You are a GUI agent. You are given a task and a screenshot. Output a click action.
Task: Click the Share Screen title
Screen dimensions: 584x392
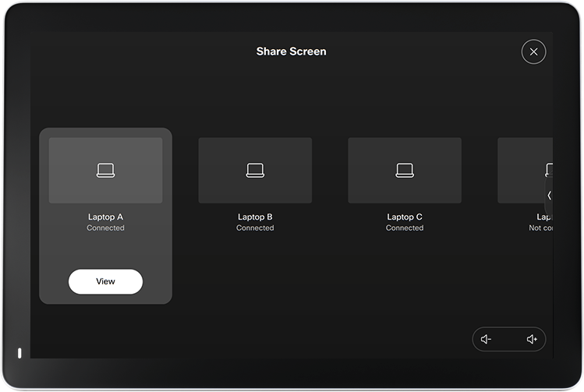click(291, 51)
